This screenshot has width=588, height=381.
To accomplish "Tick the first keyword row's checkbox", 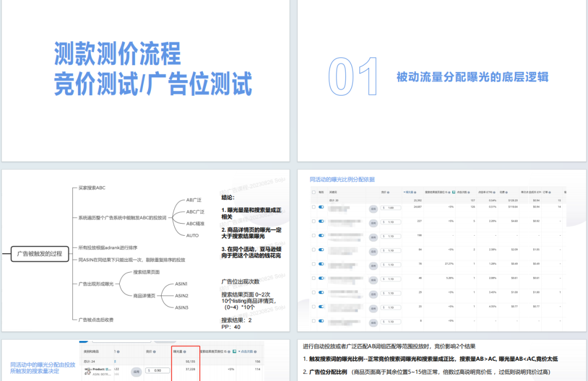I will click(x=313, y=207).
